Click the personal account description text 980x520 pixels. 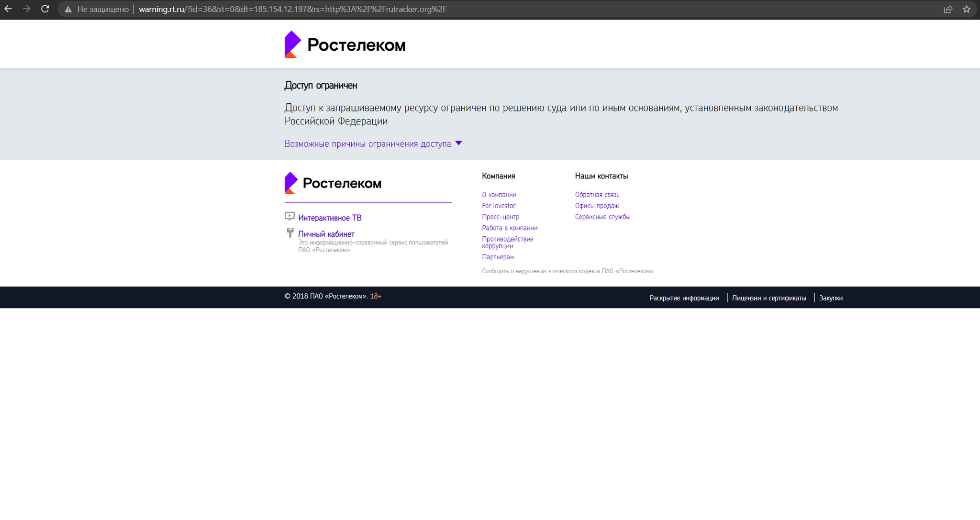[x=373, y=246]
